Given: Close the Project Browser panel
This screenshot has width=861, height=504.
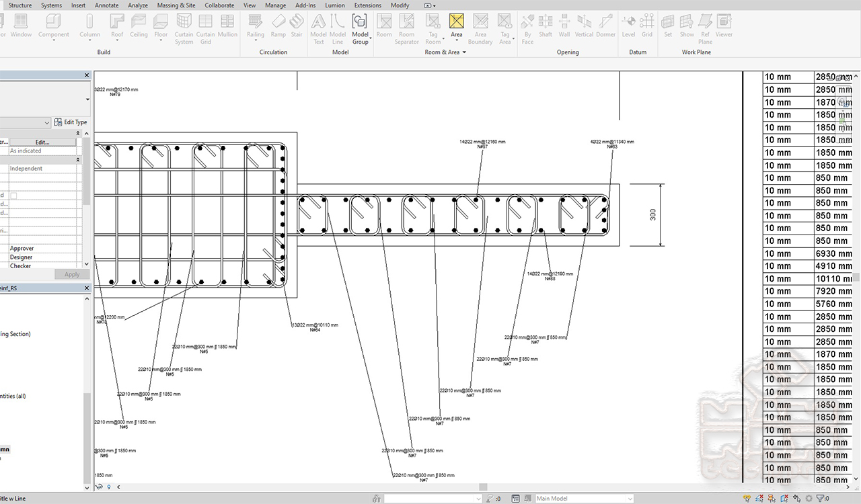Looking at the screenshot, I should coord(87,288).
